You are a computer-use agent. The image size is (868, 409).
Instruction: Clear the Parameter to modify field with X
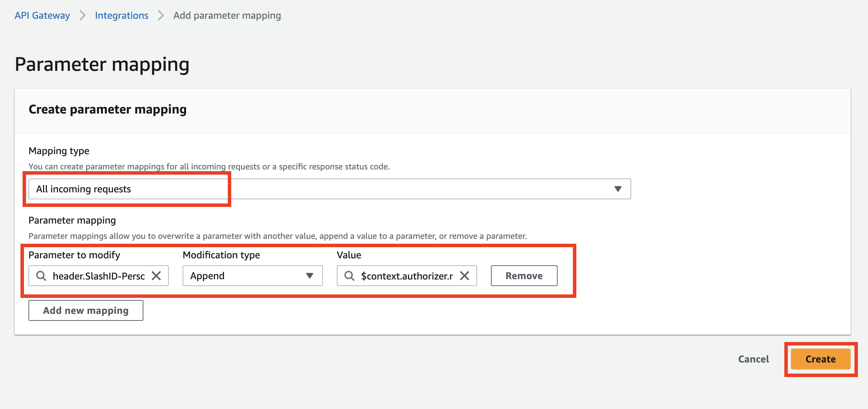click(156, 276)
